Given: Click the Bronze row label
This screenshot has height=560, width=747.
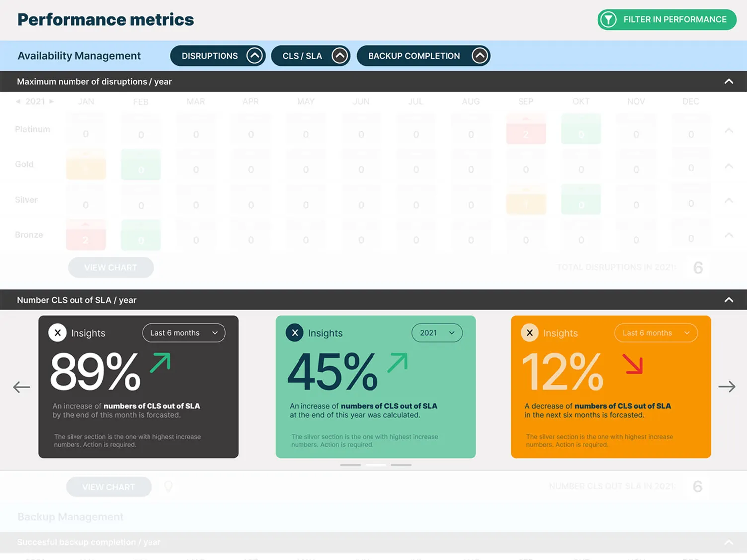Looking at the screenshot, I should (29, 235).
